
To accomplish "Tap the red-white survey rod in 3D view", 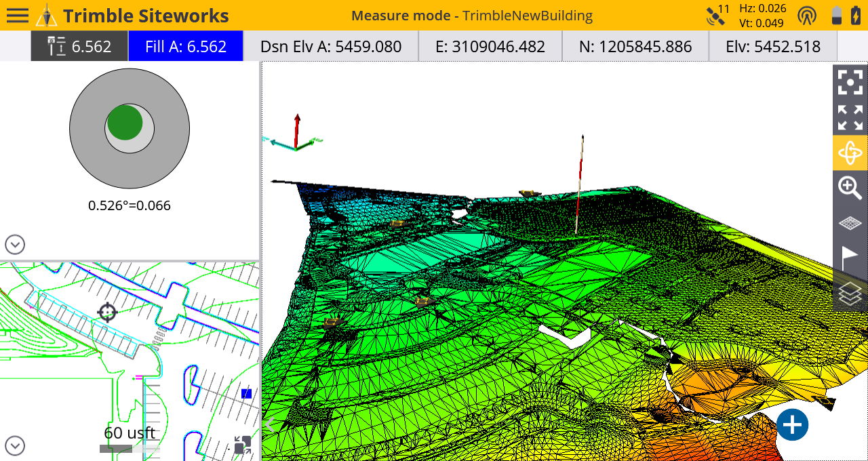I will (579, 184).
